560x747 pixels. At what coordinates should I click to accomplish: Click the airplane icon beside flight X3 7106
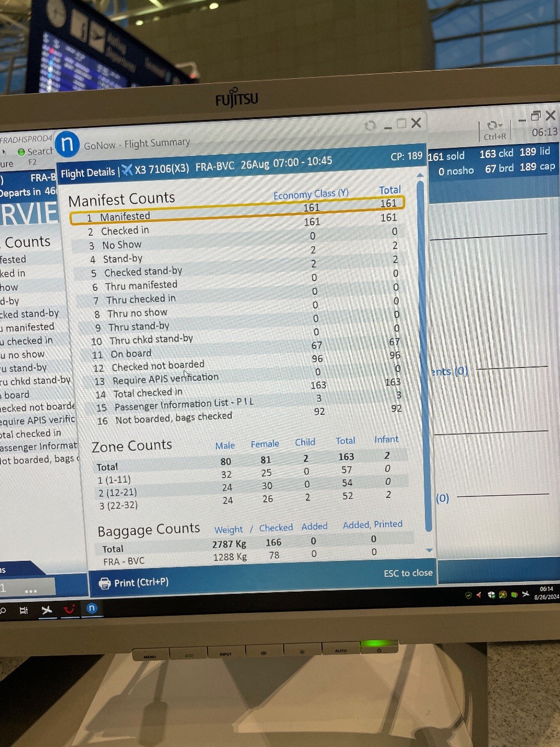click(127, 170)
